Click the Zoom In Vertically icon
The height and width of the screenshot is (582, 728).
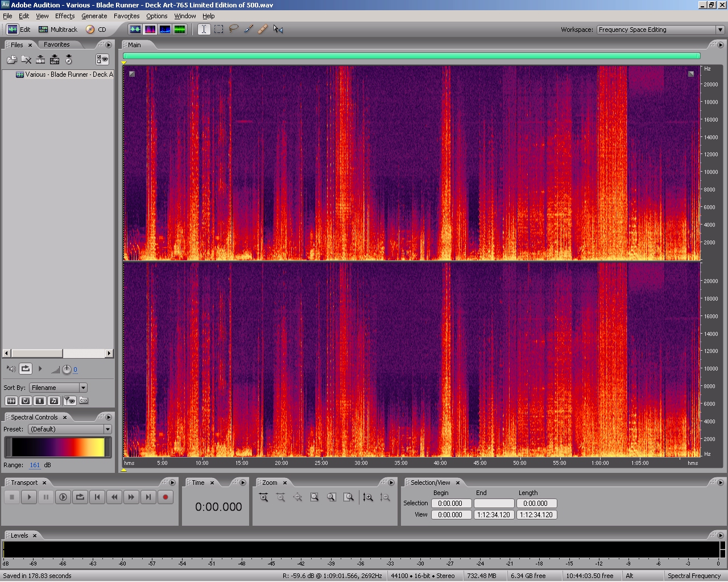[368, 497]
